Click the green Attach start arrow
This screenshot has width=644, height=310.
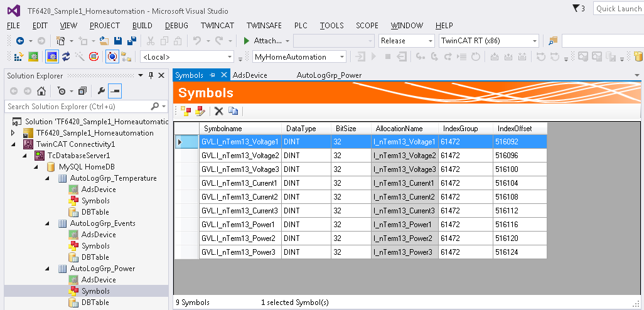(247, 41)
